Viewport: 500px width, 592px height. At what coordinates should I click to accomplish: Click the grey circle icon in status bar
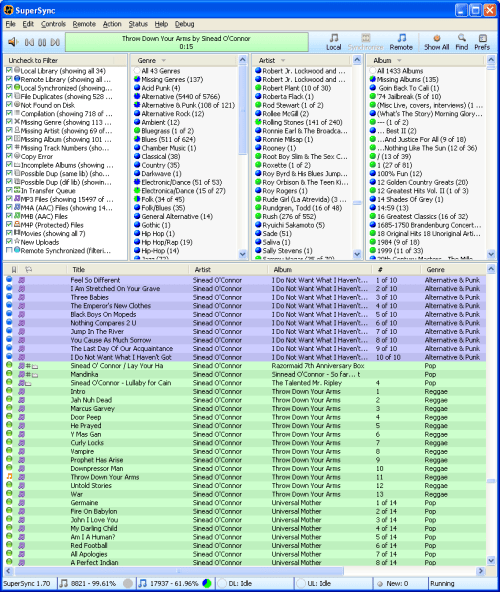[128, 583]
